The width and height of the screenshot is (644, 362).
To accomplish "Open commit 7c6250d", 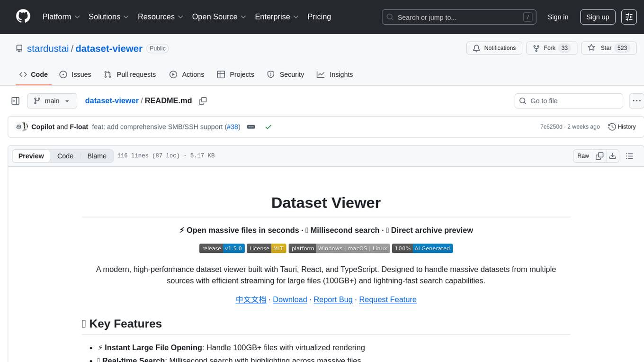I will coord(551,127).
